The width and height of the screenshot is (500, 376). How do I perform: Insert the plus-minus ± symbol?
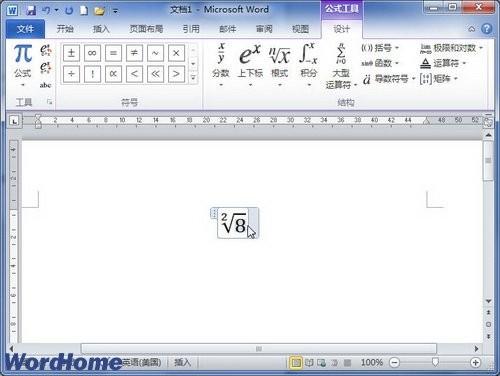point(71,53)
